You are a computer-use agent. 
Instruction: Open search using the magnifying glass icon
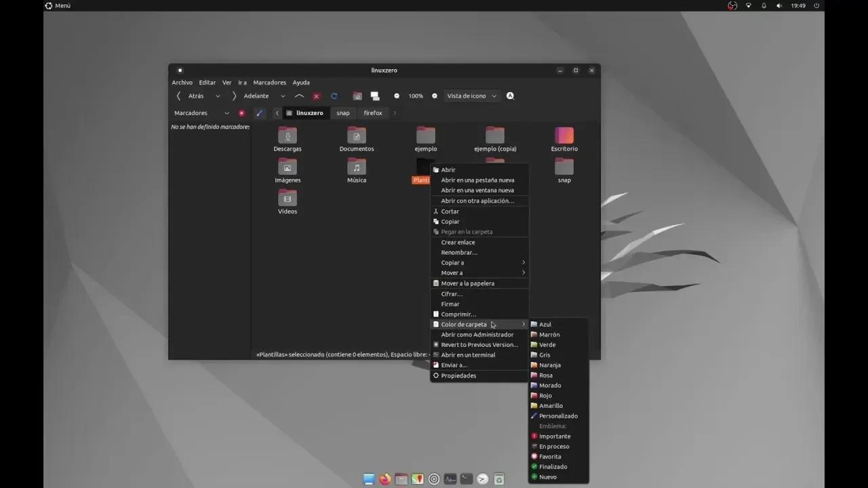click(x=510, y=96)
